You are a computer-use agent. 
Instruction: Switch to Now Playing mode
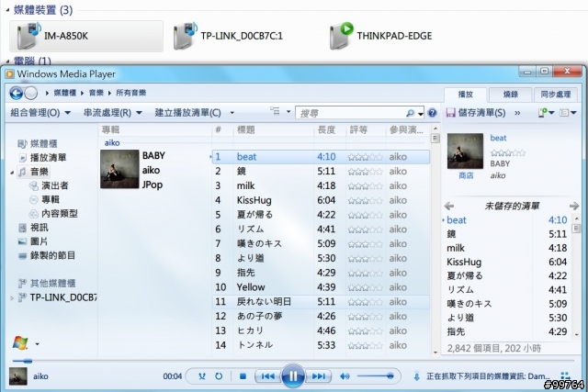click(x=565, y=375)
